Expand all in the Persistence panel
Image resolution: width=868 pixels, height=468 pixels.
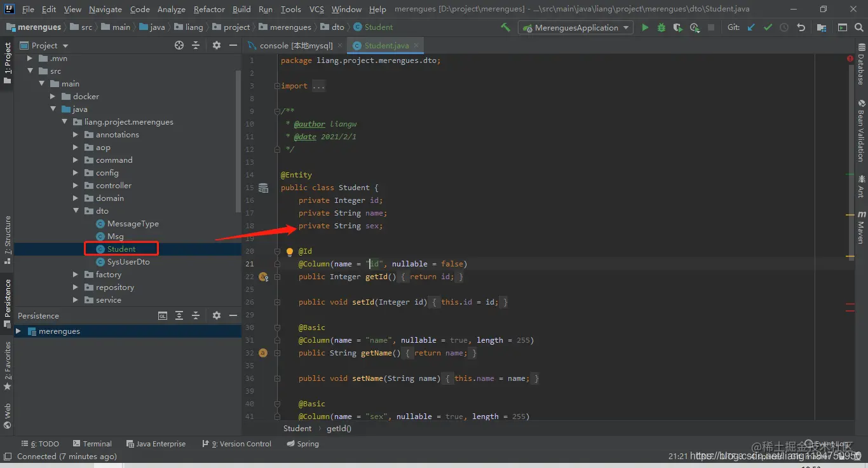click(x=179, y=315)
